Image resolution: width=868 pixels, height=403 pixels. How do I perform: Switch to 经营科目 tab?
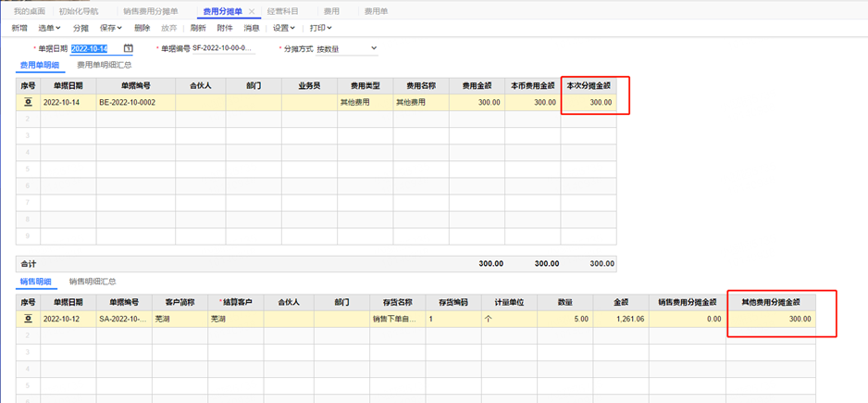pos(282,11)
